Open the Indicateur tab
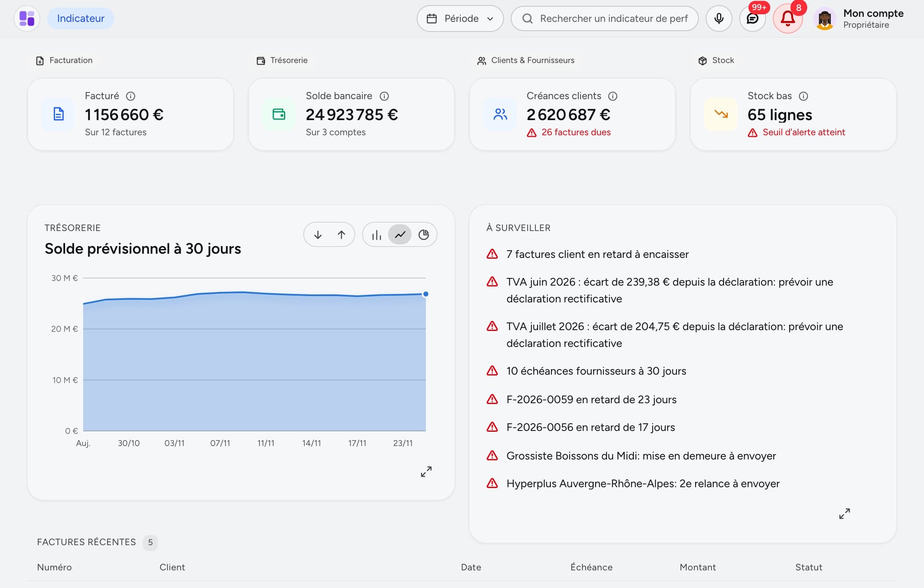924x588 pixels. 81,18
